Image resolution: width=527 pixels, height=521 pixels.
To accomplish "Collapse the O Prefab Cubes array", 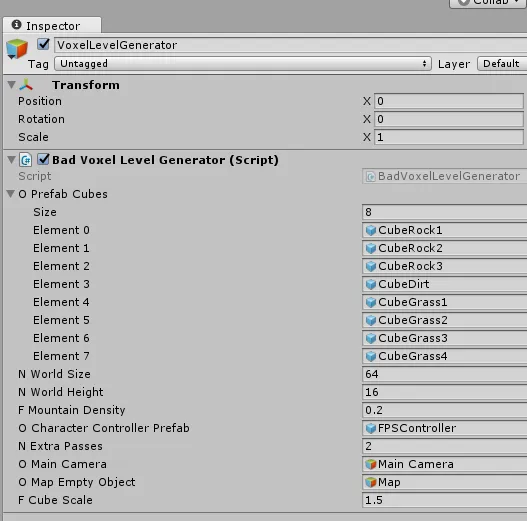I will [x=11, y=194].
